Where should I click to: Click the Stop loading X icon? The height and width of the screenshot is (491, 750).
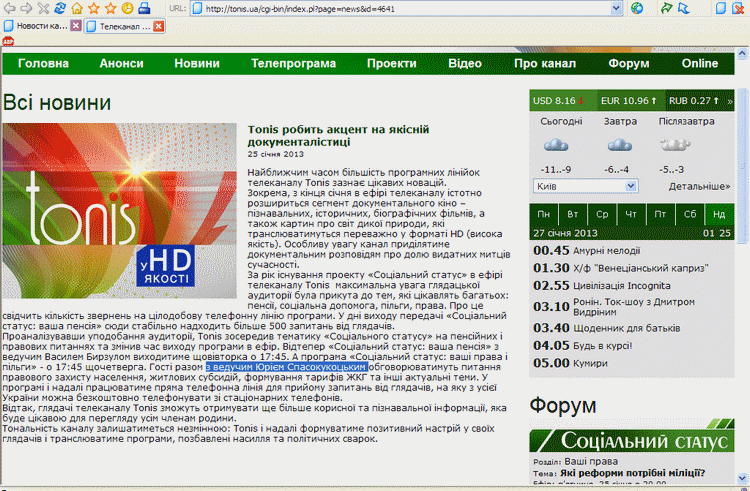coord(42,8)
